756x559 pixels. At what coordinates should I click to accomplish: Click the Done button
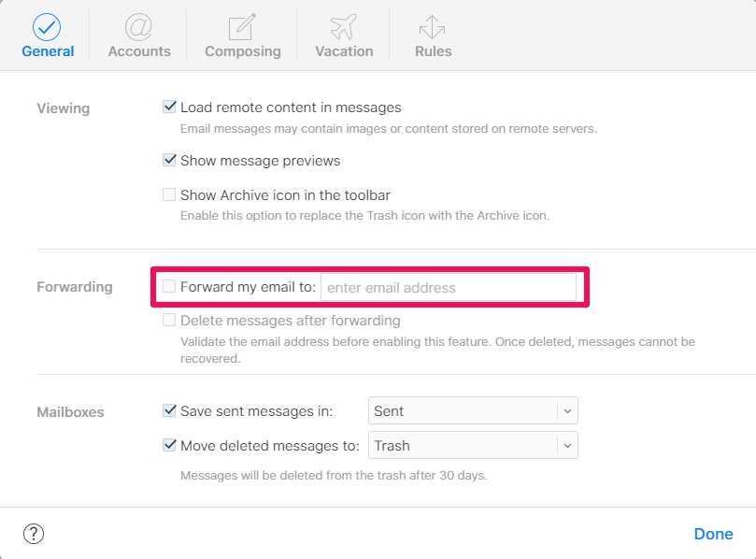pos(713,534)
